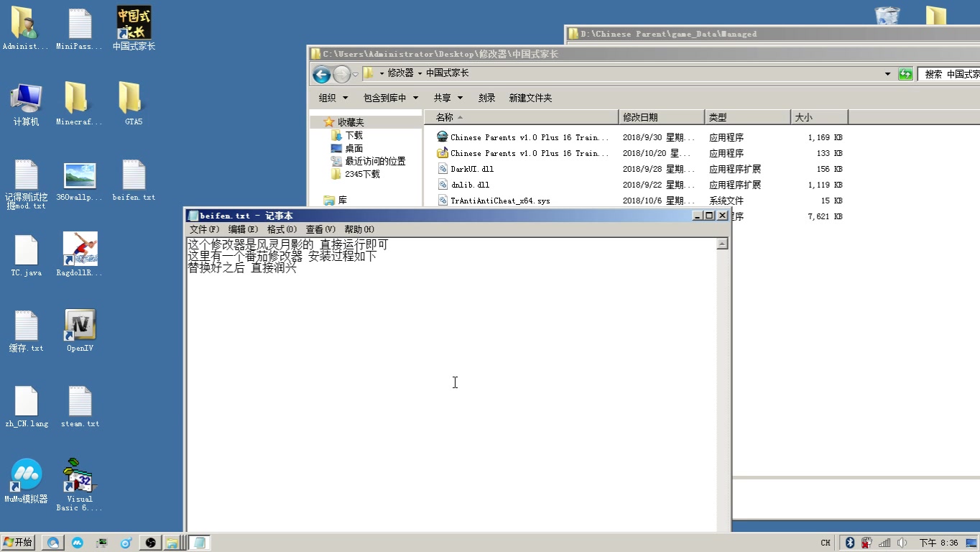980x552 pixels.
Task: Open the system monitor taskbar icon
Action: pos(102,543)
